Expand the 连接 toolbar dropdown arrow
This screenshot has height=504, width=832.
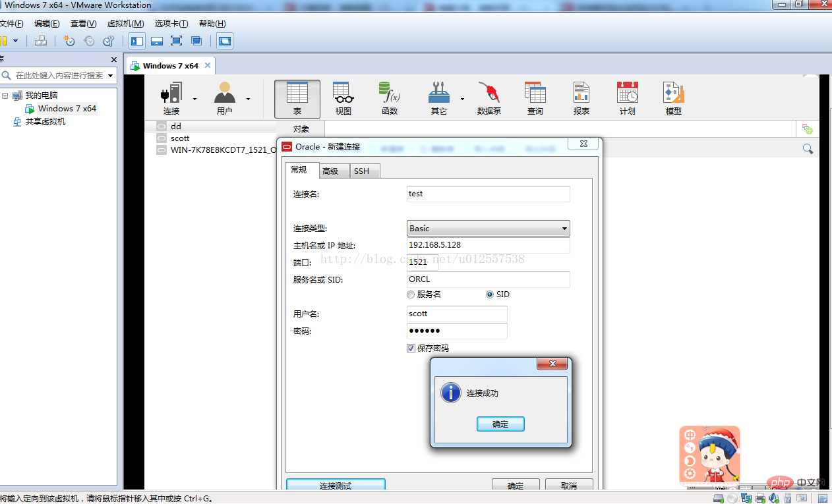[194, 99]
